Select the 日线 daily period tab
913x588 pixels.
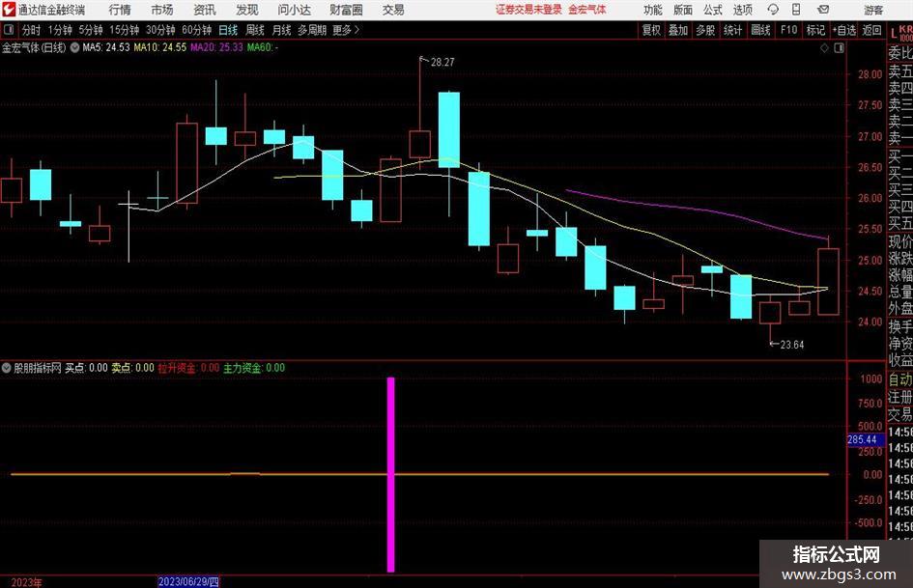(x=228, y=30)
